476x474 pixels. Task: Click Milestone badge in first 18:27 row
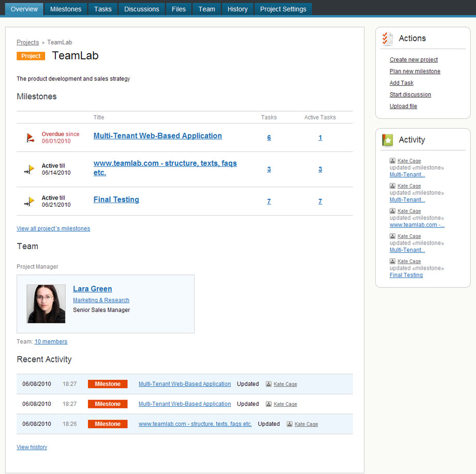(x=108, y=384)
